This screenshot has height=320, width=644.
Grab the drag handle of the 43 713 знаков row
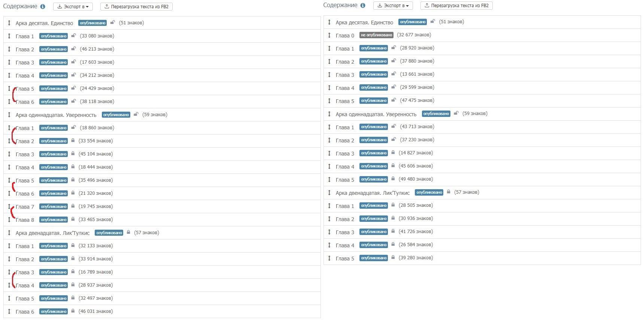(329, 127)
